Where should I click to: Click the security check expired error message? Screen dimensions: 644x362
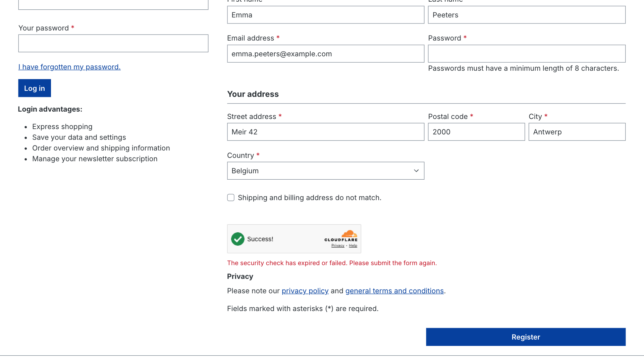(x=332, y=263)
